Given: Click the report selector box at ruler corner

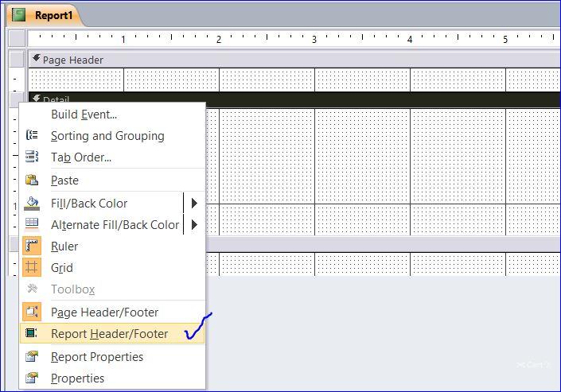Looking at the screenshot, I should [16, 38].
